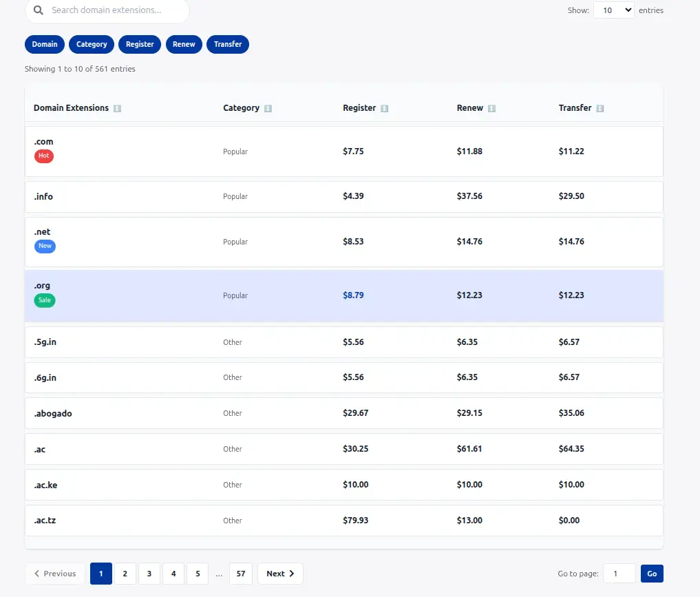Image resolution: width=700 pixels, height=597 pixels.
Task: Sort by Renew price column icon
Action: (x=491, y=109)
